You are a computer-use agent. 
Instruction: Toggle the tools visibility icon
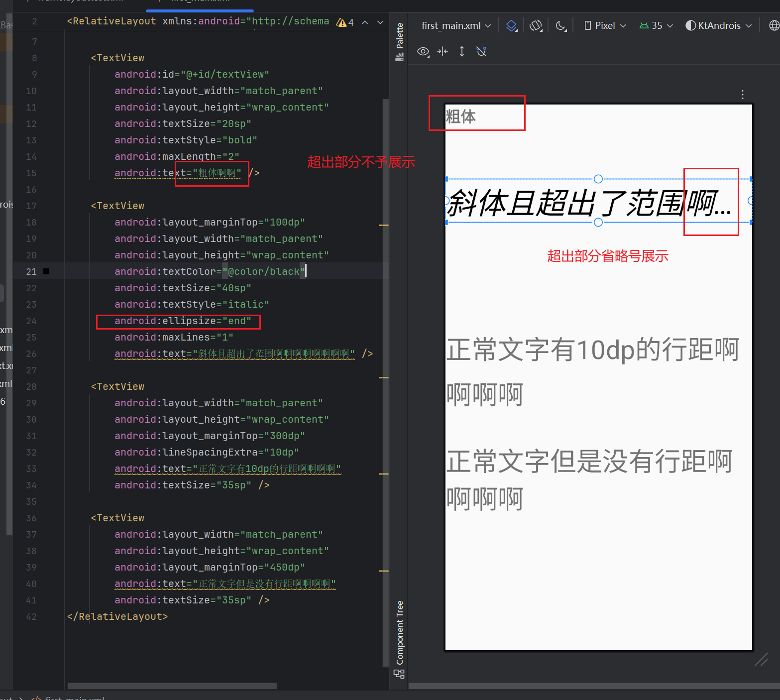click(x=481, y=51)
